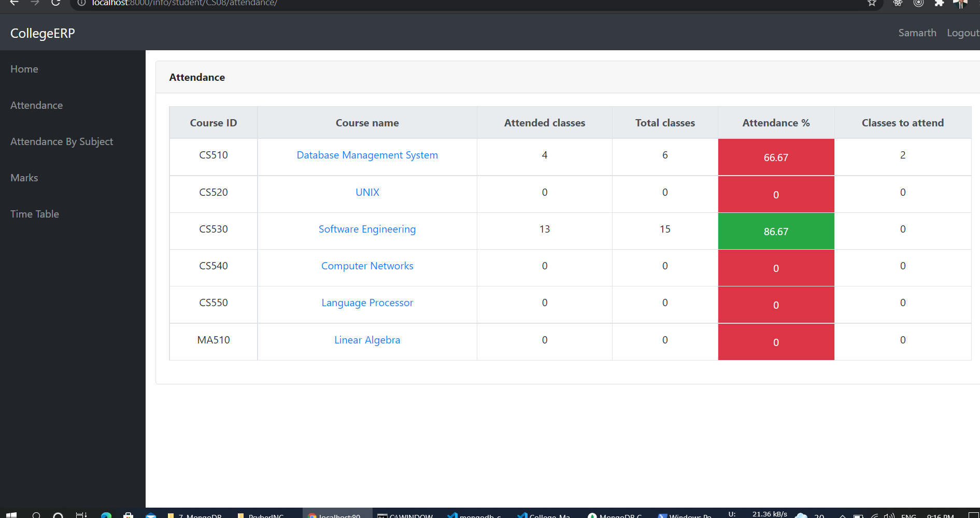Go back to the previous page
Image resolution: width=980 pixels, height=518 pixels.
pyautogui.click(x=13, y=3)
